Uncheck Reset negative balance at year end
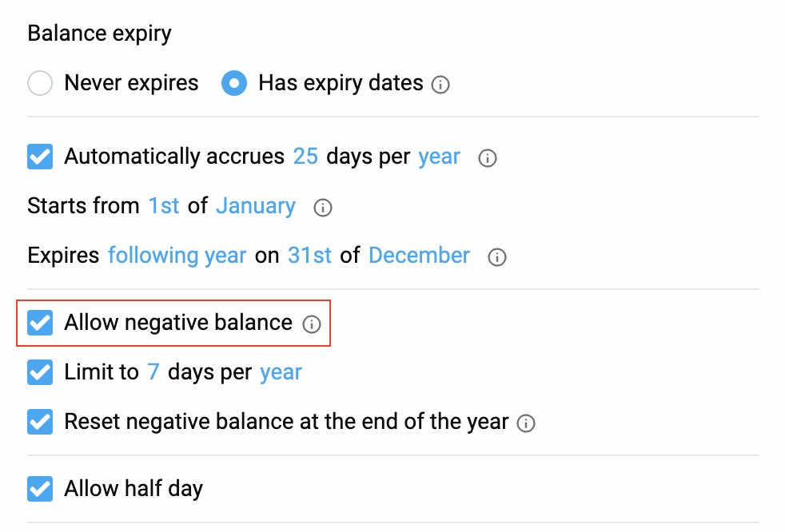785x532 pixels. [40, 422]
